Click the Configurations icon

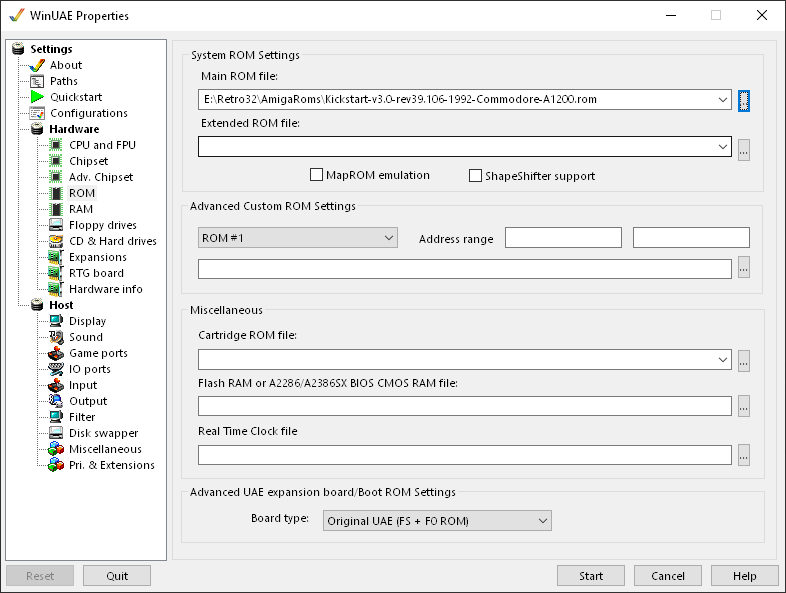[37, 113]
